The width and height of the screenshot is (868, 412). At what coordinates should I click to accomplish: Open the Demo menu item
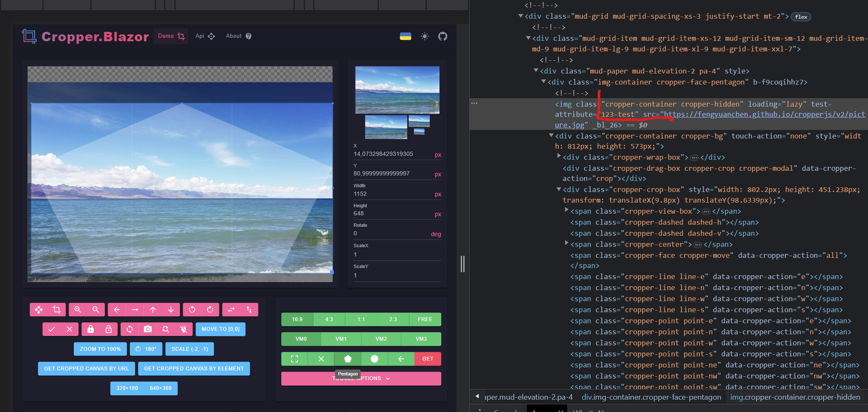pyautogui.click(x=170, y=36)
